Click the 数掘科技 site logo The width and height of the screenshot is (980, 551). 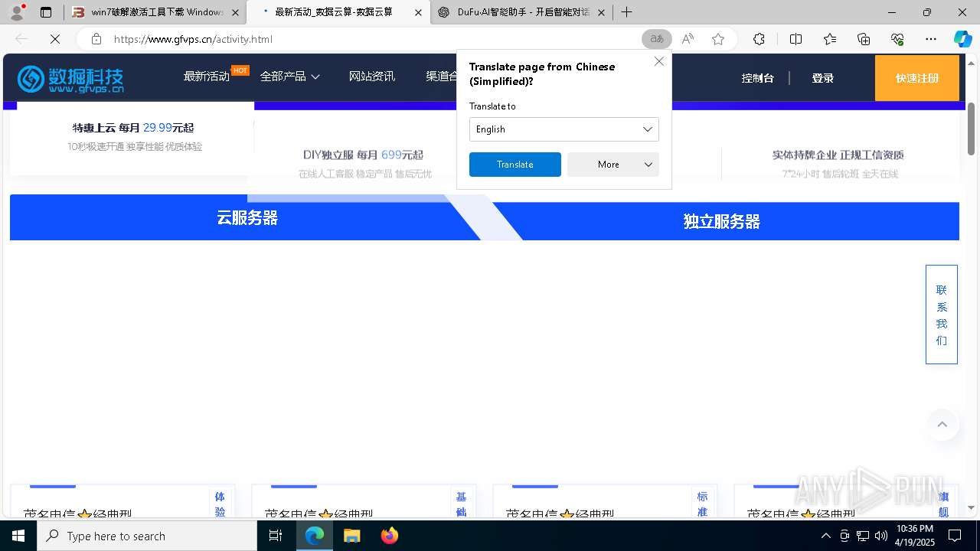pyautogui.click(x=70, y=78)
